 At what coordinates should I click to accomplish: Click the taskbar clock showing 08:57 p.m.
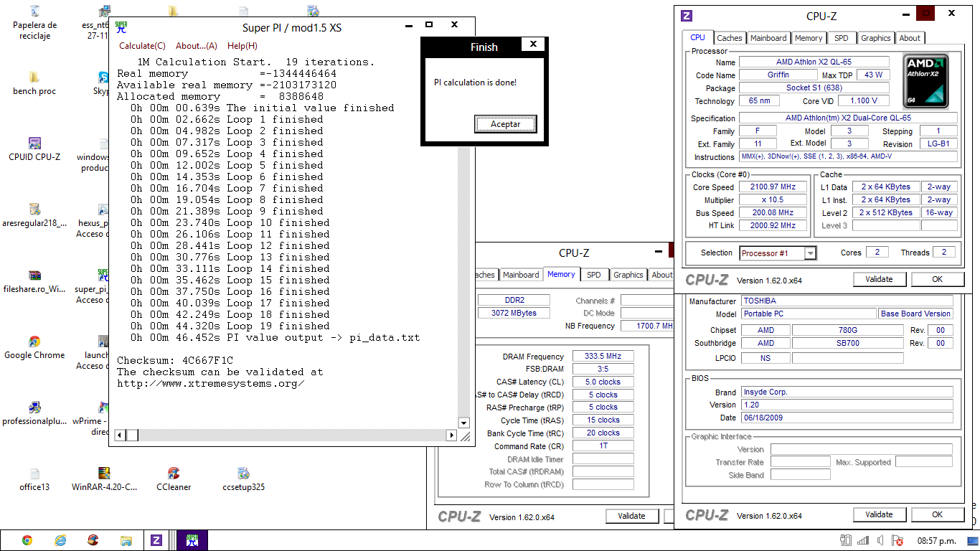(937, 540)
